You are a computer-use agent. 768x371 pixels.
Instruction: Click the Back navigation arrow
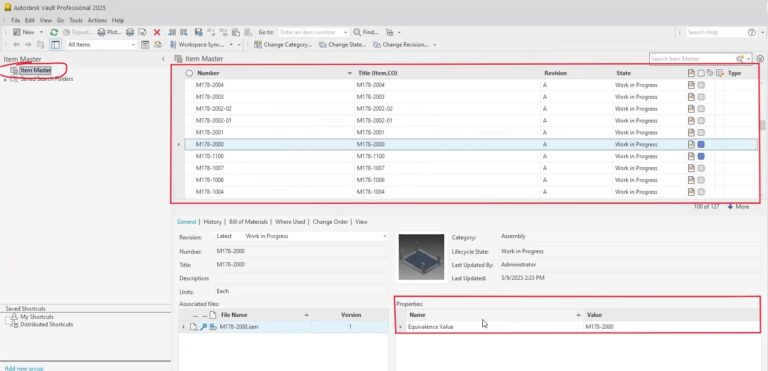click(16, 45)
